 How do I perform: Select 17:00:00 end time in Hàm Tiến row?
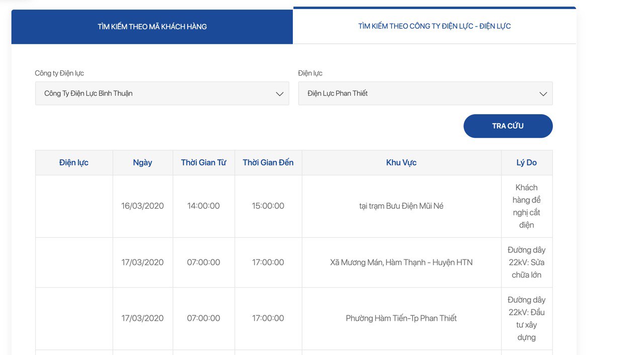(268, 318)
